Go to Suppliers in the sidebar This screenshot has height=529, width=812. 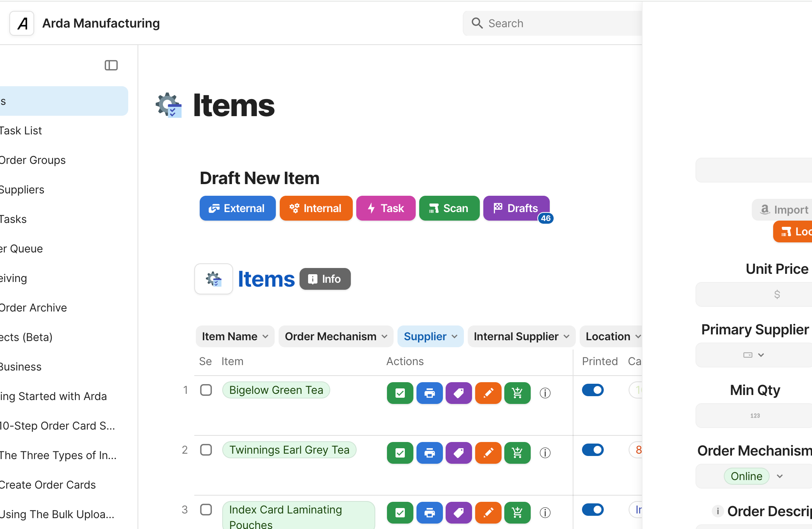tap(23, 190)
